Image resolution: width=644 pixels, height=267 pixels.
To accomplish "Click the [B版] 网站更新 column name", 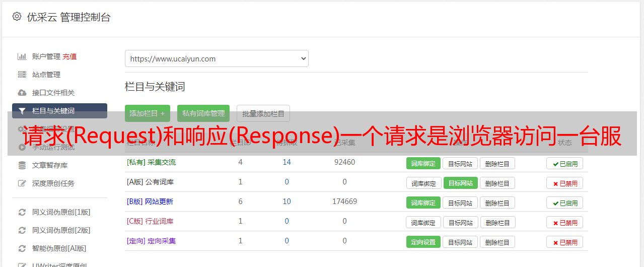I will (150, 202).
